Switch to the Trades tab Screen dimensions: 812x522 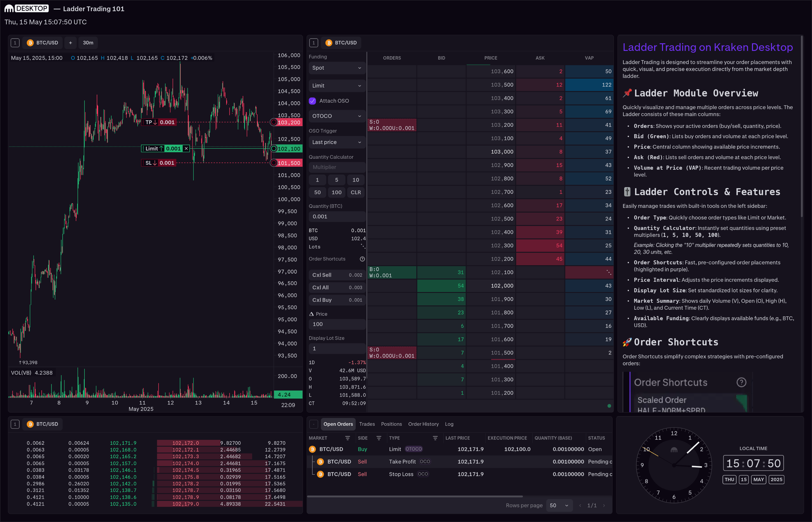[367, 424]
